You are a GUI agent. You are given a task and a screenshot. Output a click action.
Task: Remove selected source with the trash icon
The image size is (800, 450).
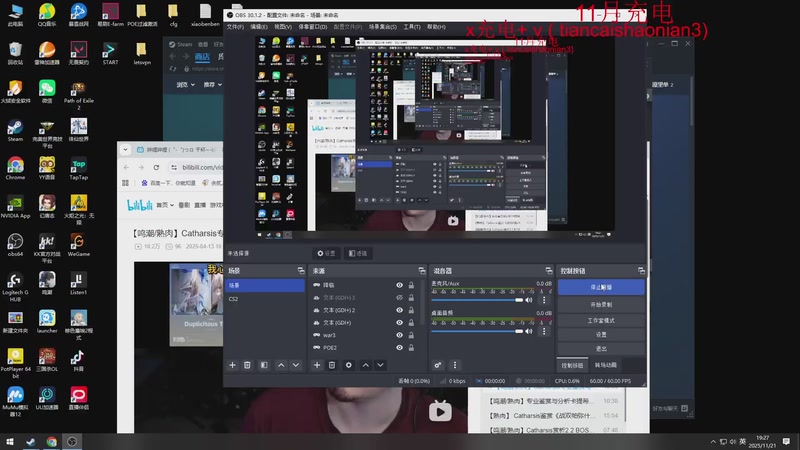tap(332, 365)
